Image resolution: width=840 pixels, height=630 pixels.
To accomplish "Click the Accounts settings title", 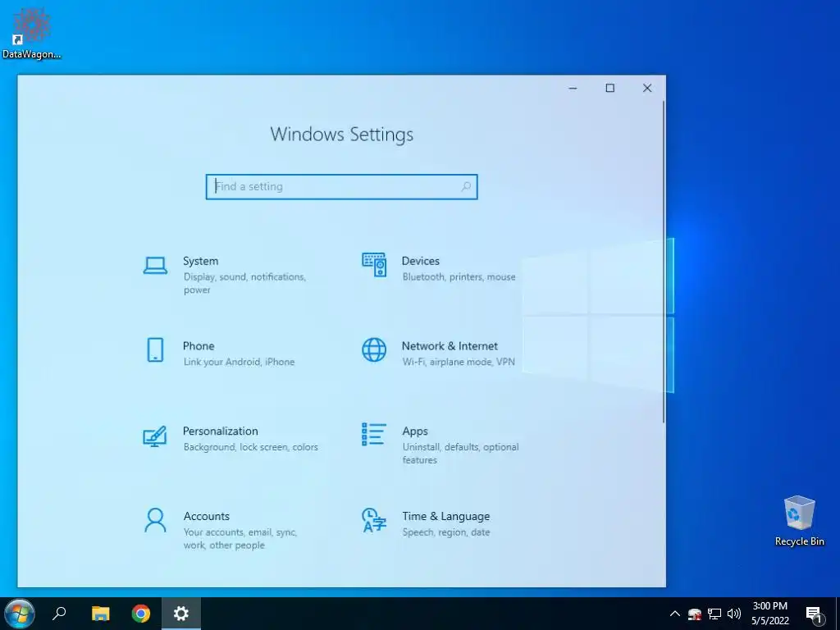I will point(206,517).
